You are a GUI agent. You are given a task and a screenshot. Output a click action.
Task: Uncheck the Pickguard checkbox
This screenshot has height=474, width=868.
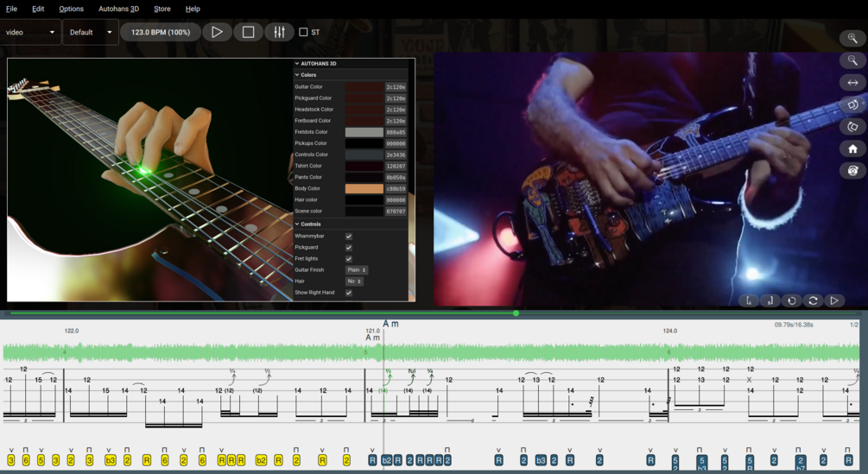coord(349,247)
